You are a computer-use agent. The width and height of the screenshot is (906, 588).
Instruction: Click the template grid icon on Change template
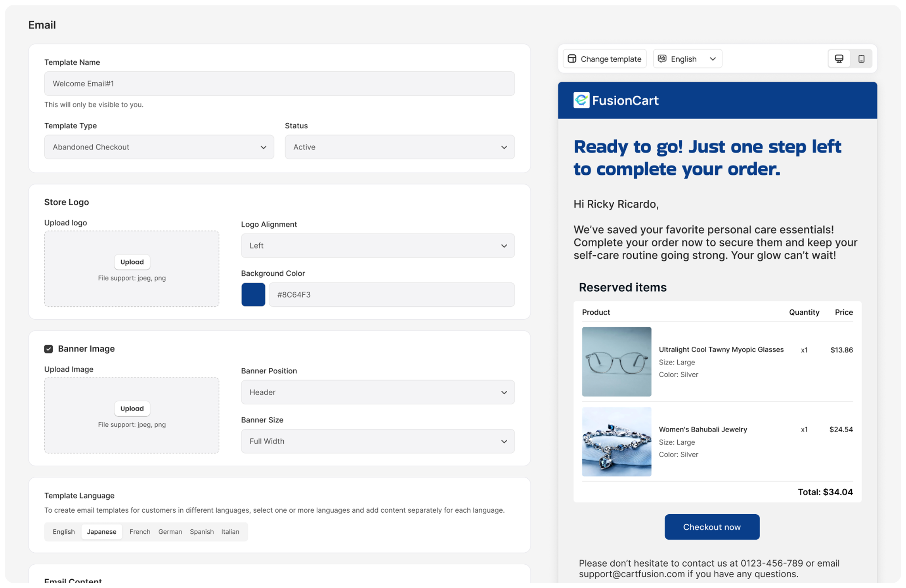572,58
